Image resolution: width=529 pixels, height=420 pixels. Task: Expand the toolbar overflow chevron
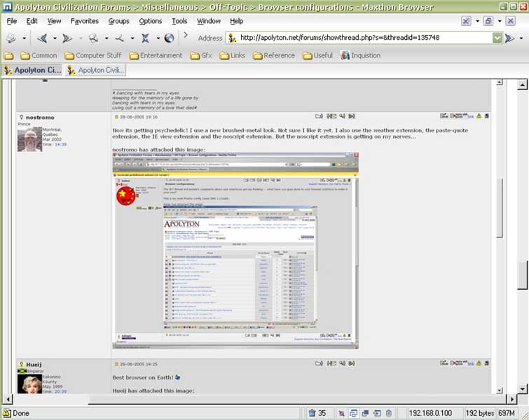point(185,38)
